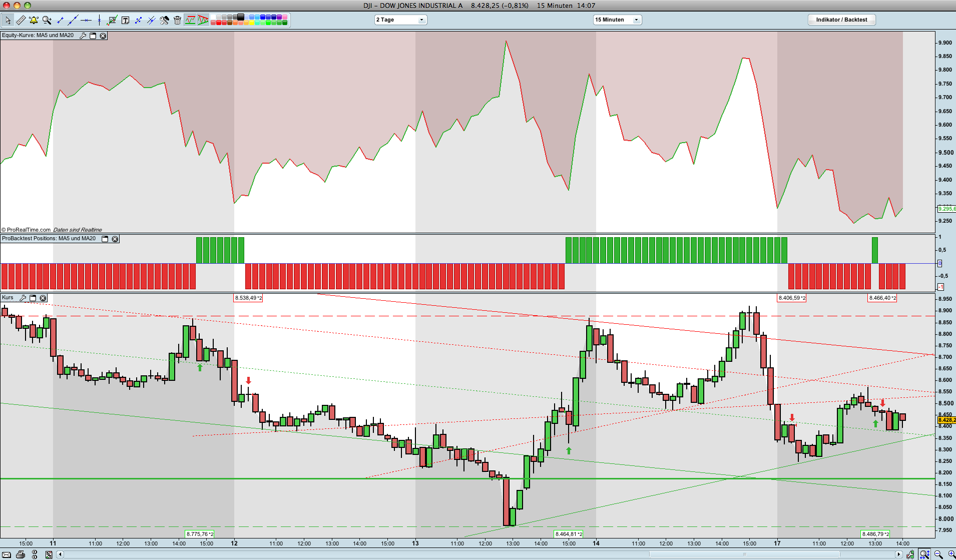Click the 8.538,49 trade price label
This screenshot has height=560, width=956.
248,298
